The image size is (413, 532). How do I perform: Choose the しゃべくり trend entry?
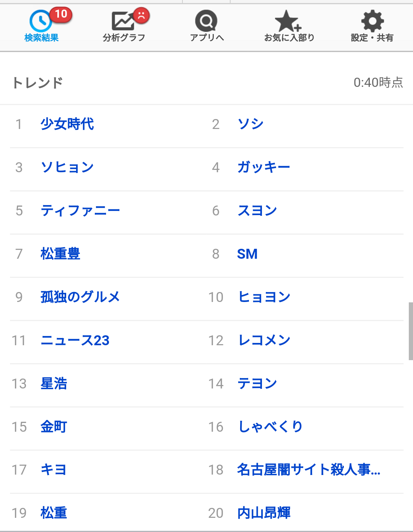(270, 427)
